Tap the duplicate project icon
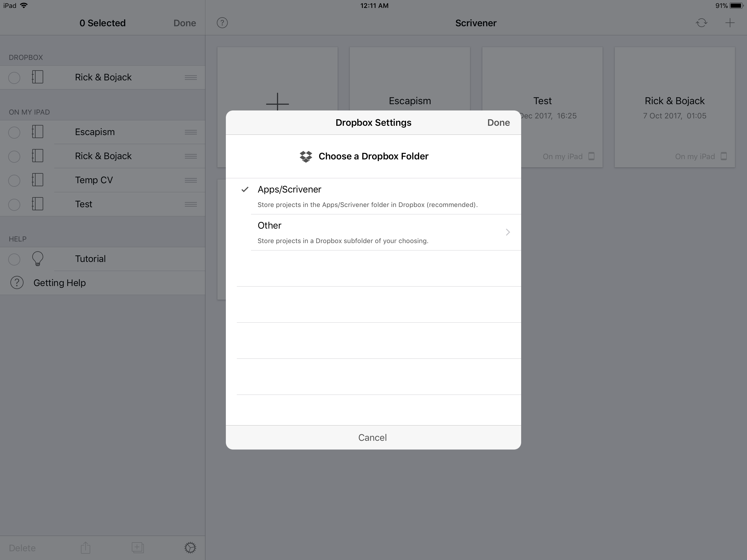Image resolution: width=747 pixels, height=560 pixels. tap(138, 547)
